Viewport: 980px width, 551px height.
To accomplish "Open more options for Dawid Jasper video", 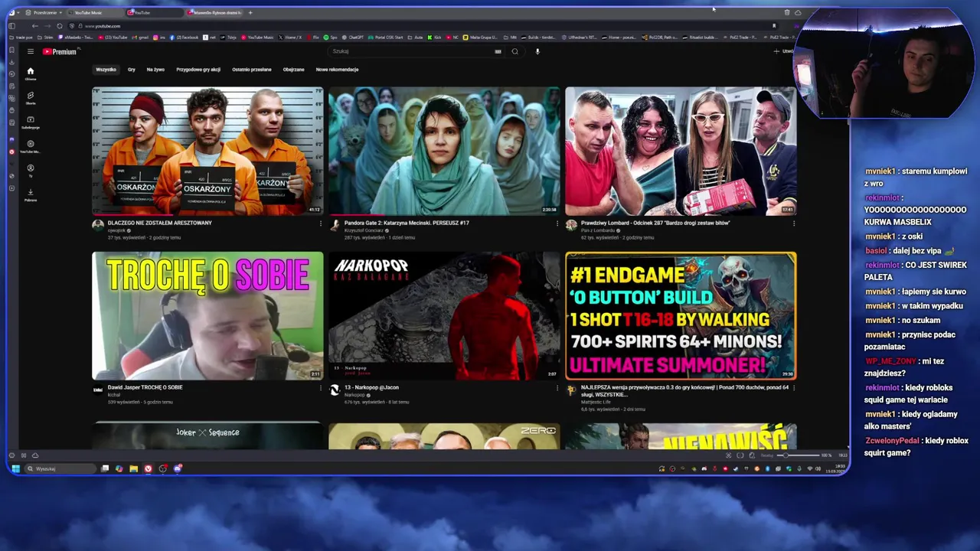I will (x=321, y=388).
